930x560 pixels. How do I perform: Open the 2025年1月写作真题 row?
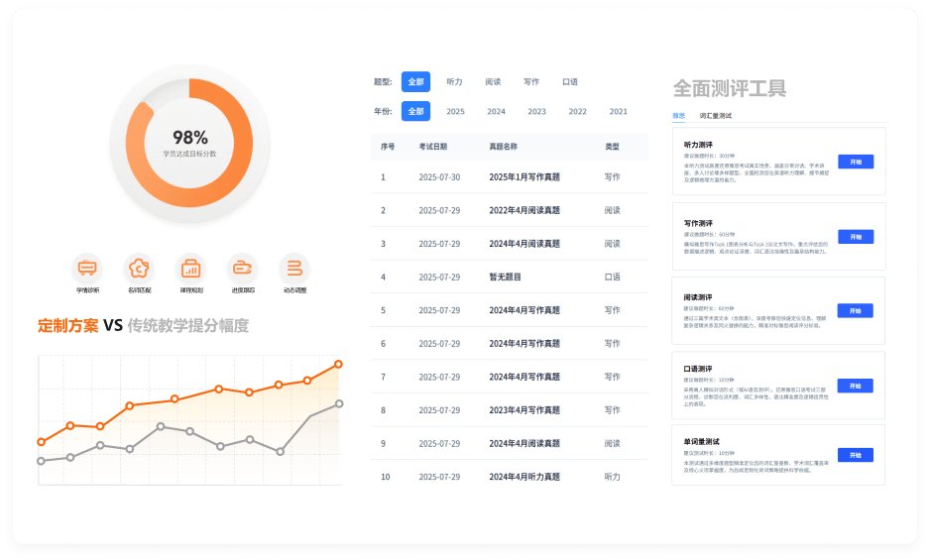[x=524, y=177]
